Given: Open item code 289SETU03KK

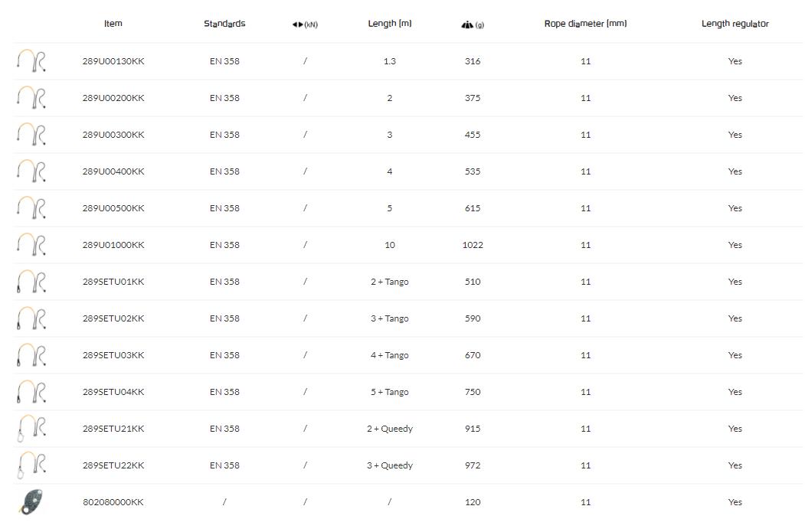Looking at the screenshot, I should click(x=113, y=355).
